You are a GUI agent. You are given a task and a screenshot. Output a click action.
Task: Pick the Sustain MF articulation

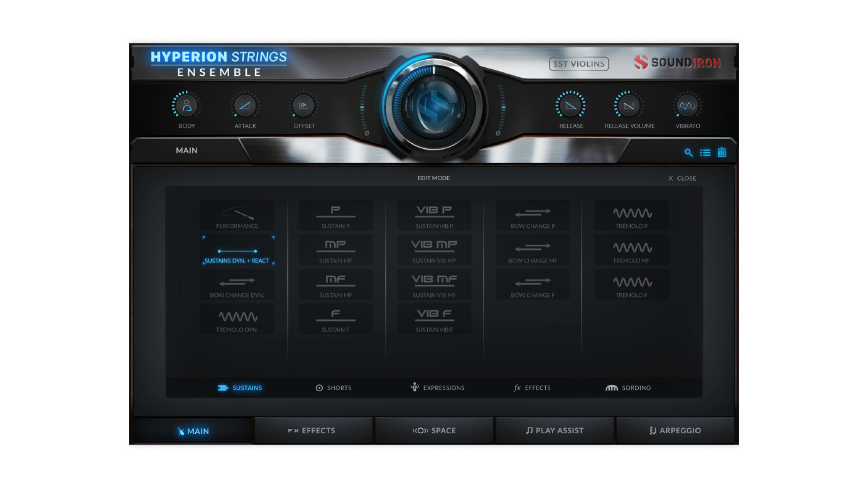pyautogui.click(x=335, y=285)
